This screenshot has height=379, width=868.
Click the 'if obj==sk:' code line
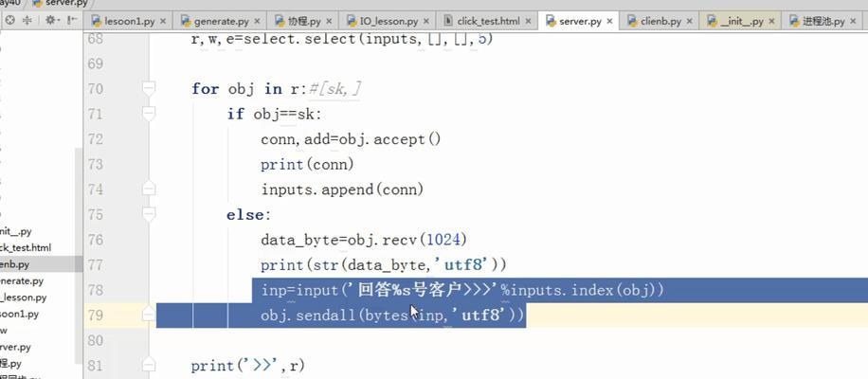tap(274, 114)
